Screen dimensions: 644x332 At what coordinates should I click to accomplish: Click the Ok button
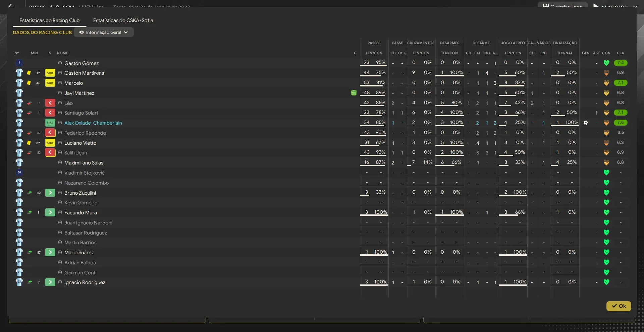(619, 306)
